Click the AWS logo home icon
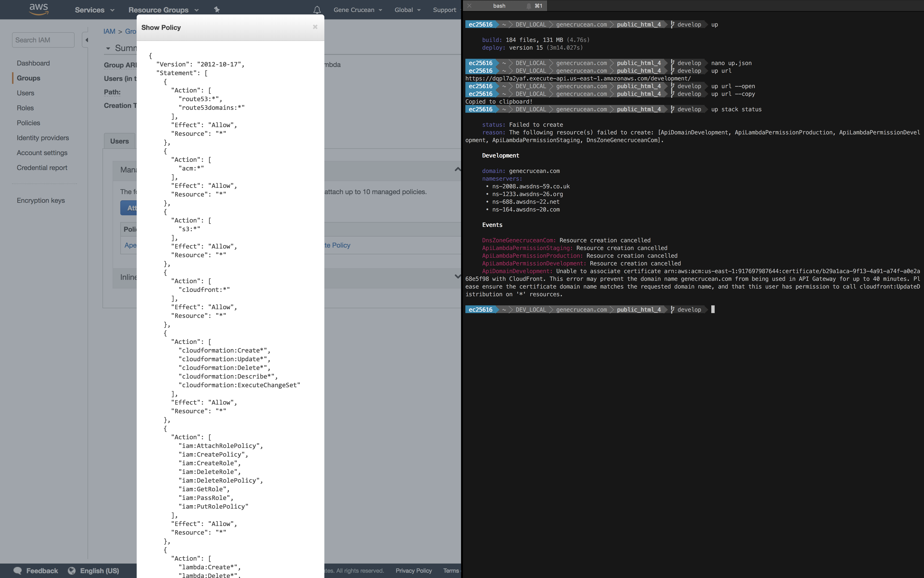Image resolution: width=924 pixels, height=578 pixels. (38, 9)
